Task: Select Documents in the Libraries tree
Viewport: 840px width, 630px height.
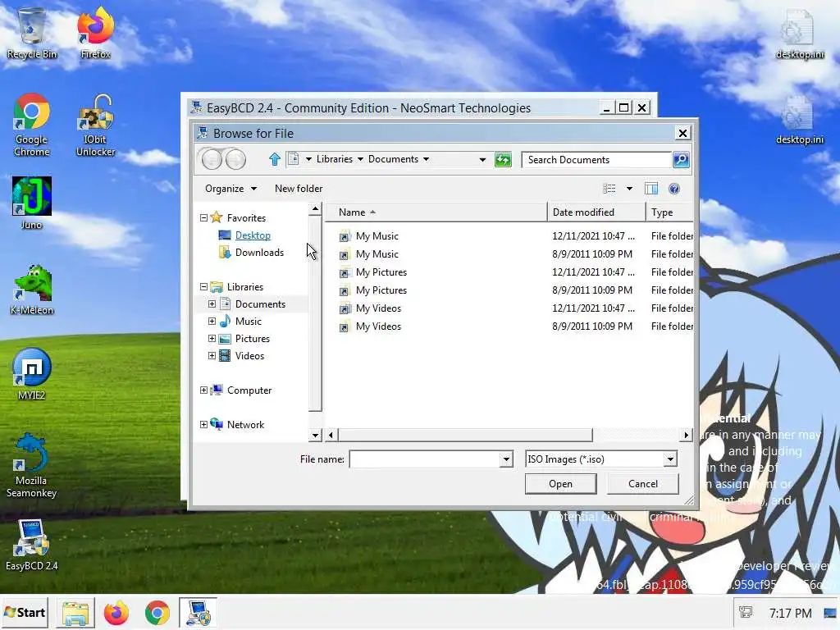Action: point(260,304)
